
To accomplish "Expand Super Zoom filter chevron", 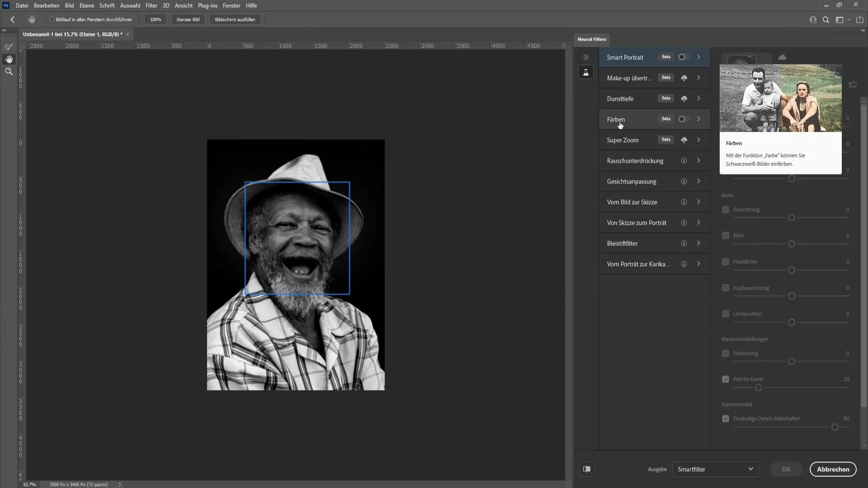I will 699,140.
